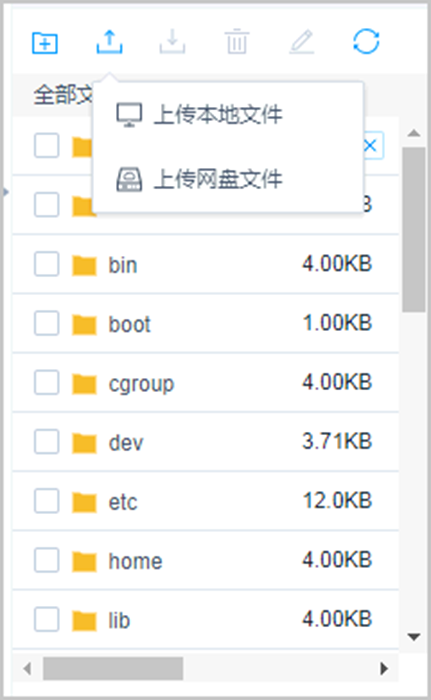This screenshot has width=431, height=700.
Task: Open the lib folder
Action: pos(119,620)
